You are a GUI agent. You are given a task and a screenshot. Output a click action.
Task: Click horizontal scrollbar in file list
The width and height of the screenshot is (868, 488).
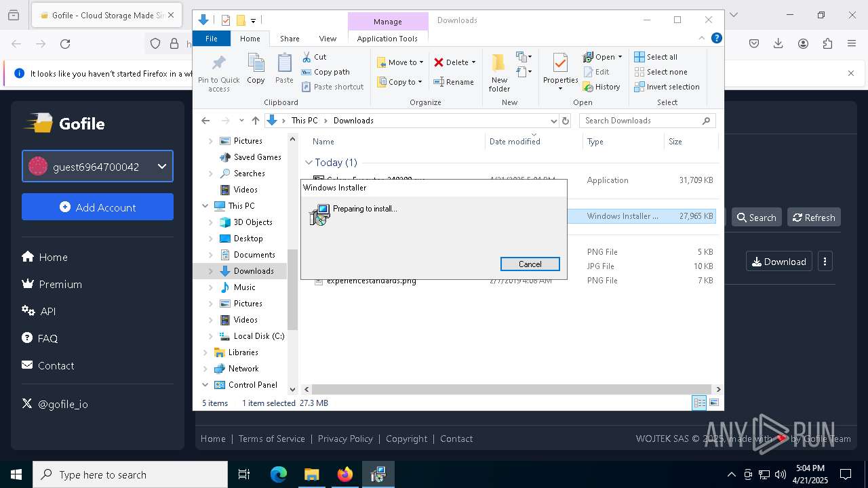(512, 389)
